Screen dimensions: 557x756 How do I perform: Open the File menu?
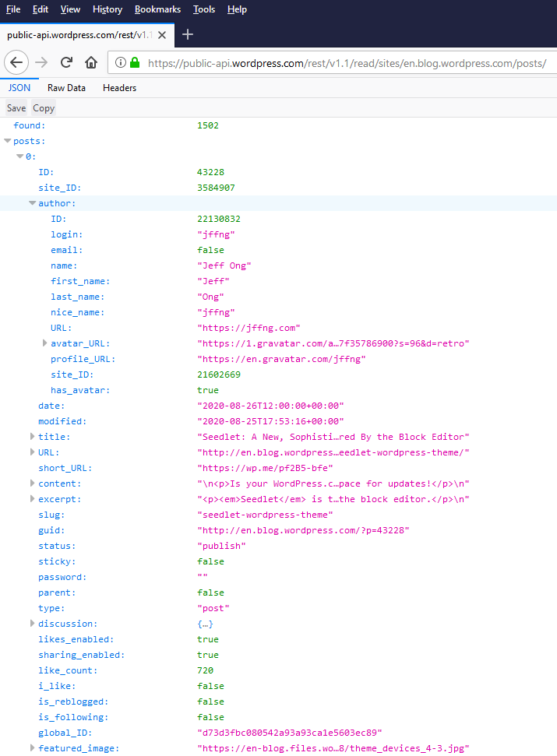point(13,9)
